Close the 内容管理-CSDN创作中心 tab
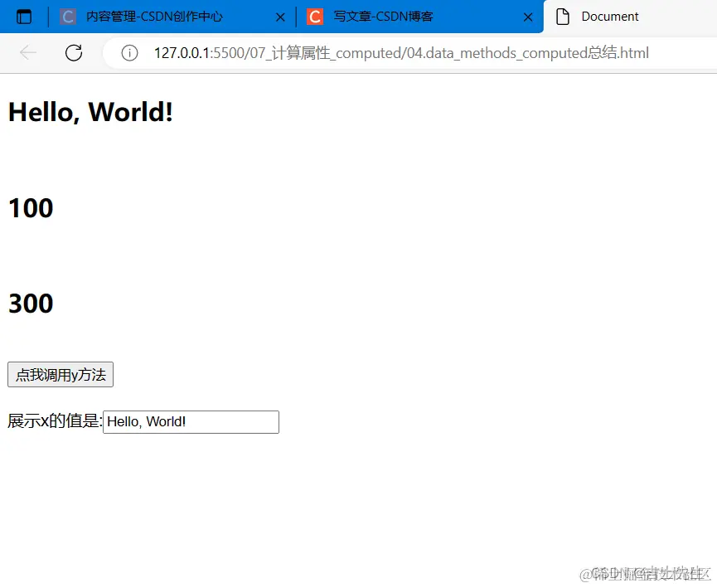The image size is (717, 588). tap(280, 17)
